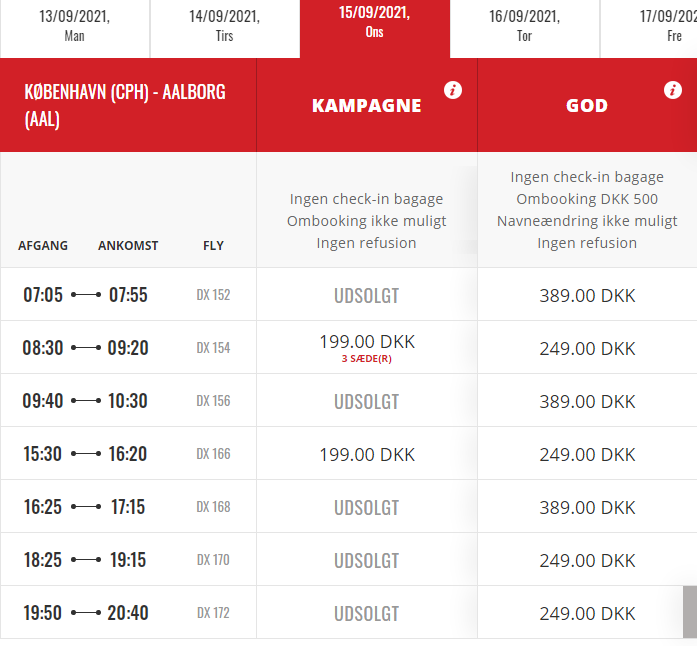Select the 16/09/2021 Thursday tab
Viewport: 697px width, 646px height.
(525, 29)
